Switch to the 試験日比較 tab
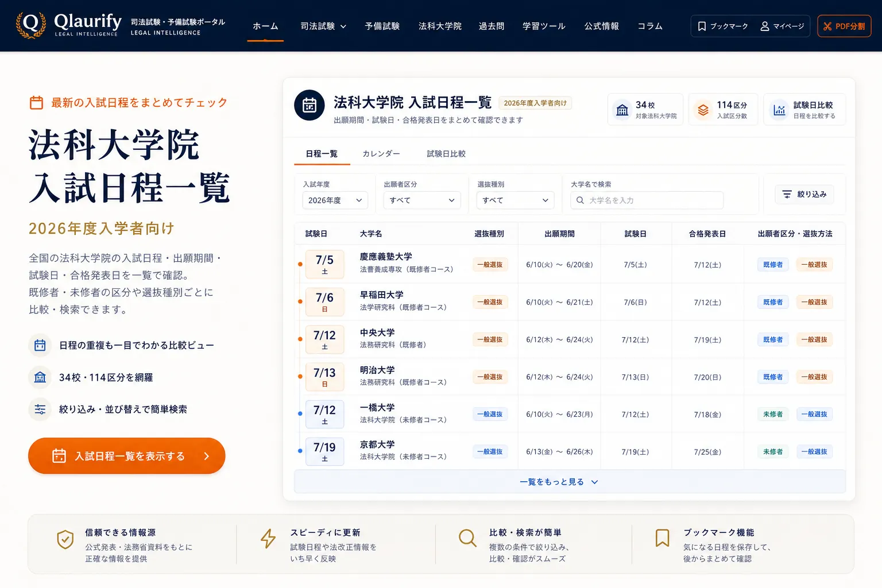The height and width of the screenshot is (588, 882). 446,154
